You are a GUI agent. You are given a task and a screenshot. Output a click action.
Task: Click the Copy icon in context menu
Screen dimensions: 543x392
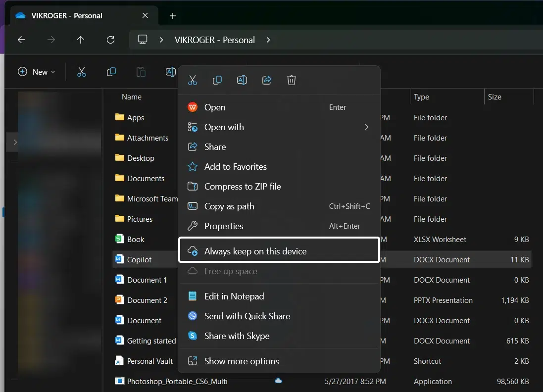coord(217,80)
